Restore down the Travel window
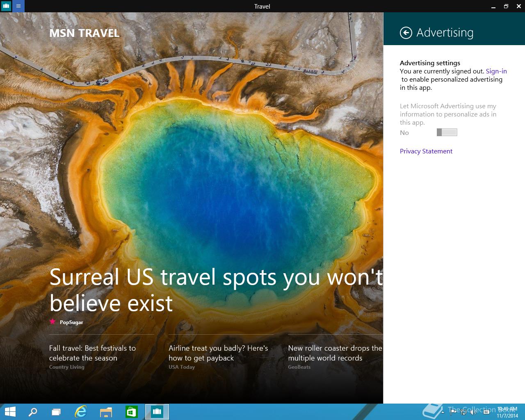The height and width of the screenshot is (420, 525). click(x=506, y=6)
